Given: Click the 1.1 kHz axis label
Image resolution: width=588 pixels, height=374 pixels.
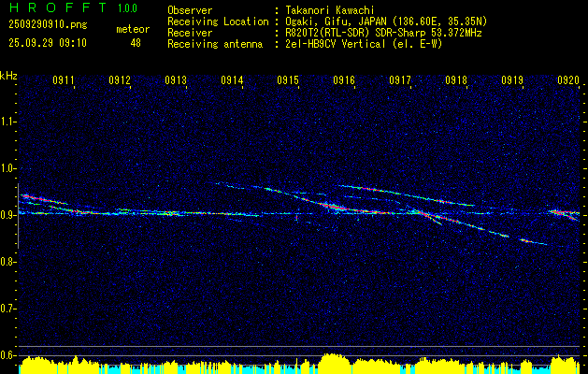Looking at the screenshot, I should point(7,122).
